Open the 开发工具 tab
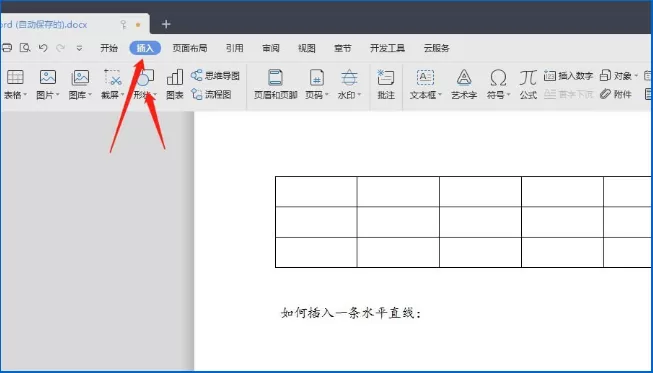This screenshot has height=373, width=653. click(387, 48)
